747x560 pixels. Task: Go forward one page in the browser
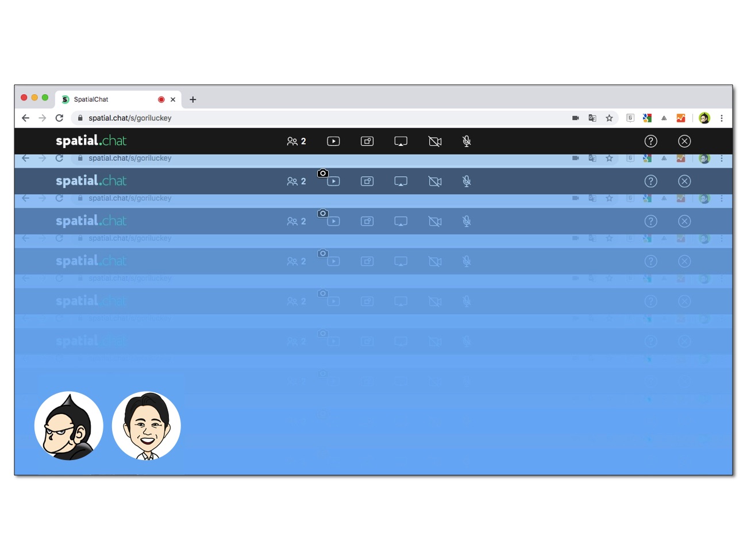(x=42, y=118)
